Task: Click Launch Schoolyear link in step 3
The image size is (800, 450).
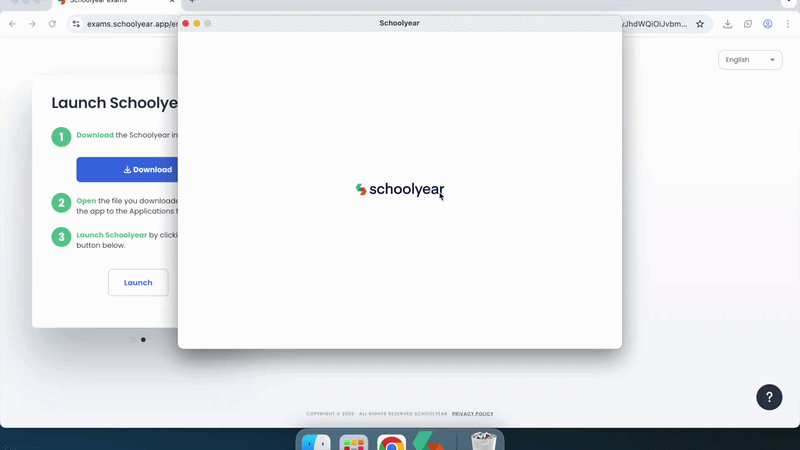Action: [112, 235]
